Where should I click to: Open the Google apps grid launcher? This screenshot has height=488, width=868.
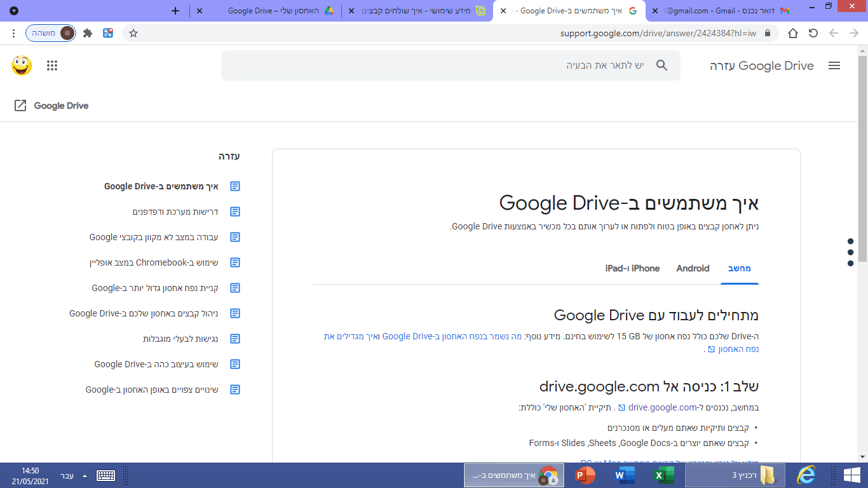[x=52, y=65]
